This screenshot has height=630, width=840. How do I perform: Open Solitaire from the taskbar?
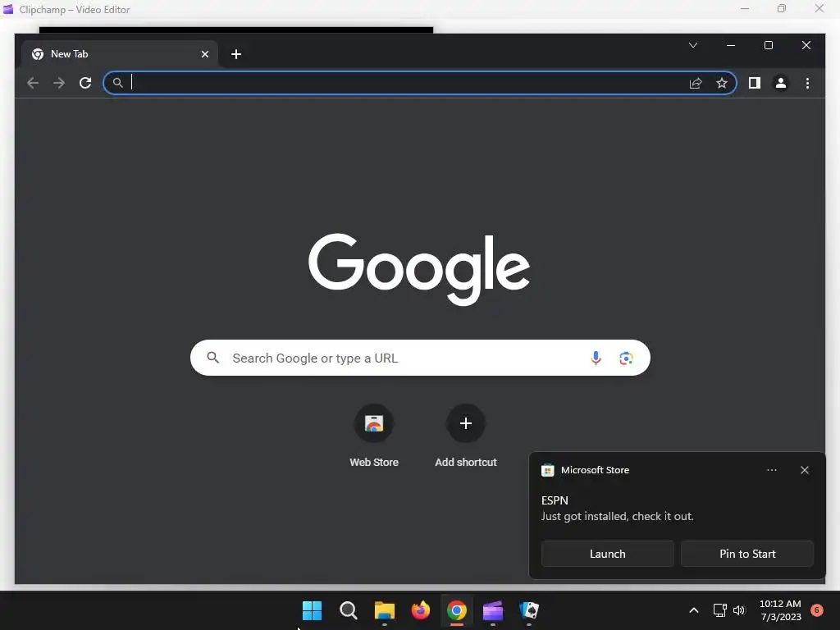pyautogui.click(x=529, y=610)
